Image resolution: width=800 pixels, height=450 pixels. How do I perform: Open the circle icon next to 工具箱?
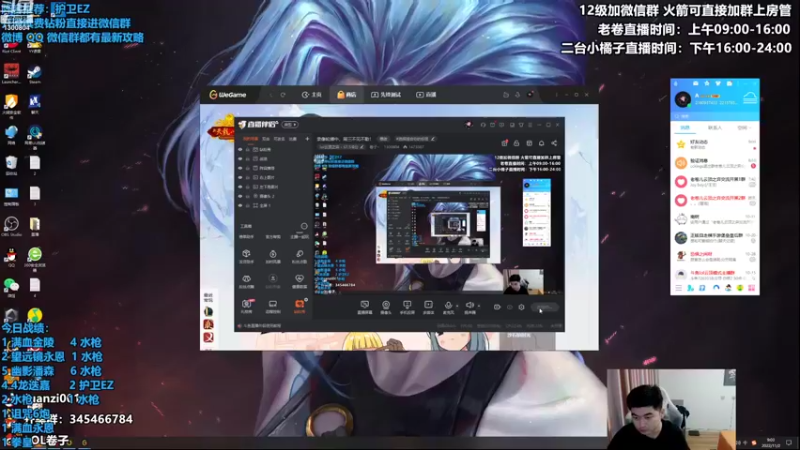pyautogui.click(x=304, y=226)
